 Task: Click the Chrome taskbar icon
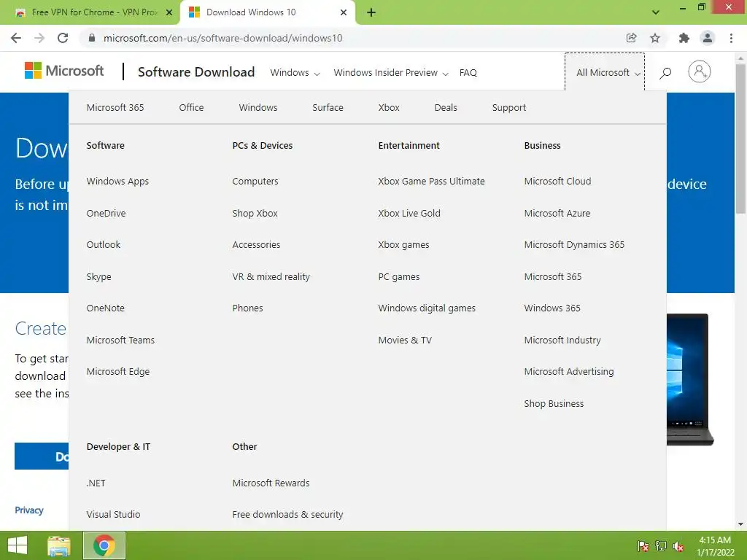pos(104,545)
